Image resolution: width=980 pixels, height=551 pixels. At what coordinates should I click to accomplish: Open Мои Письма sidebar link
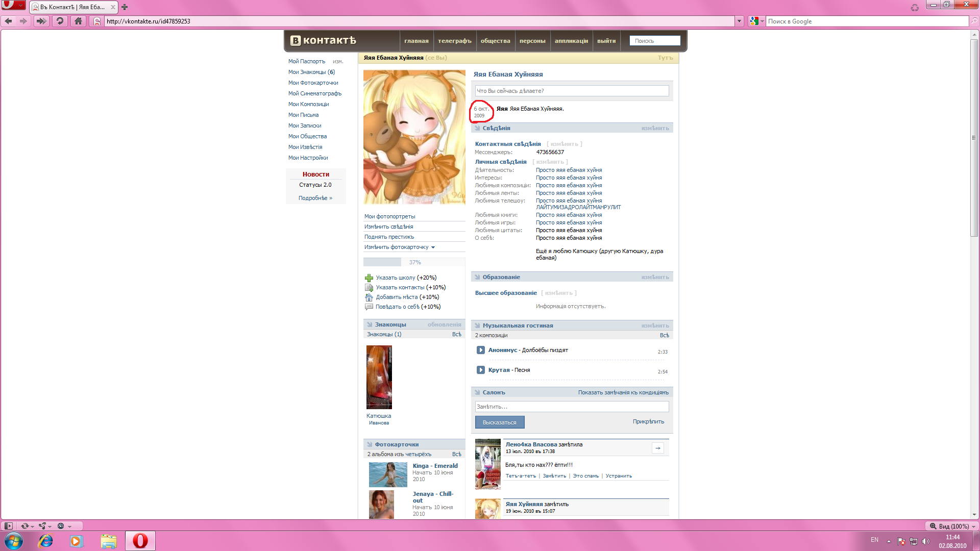point(303,115)
